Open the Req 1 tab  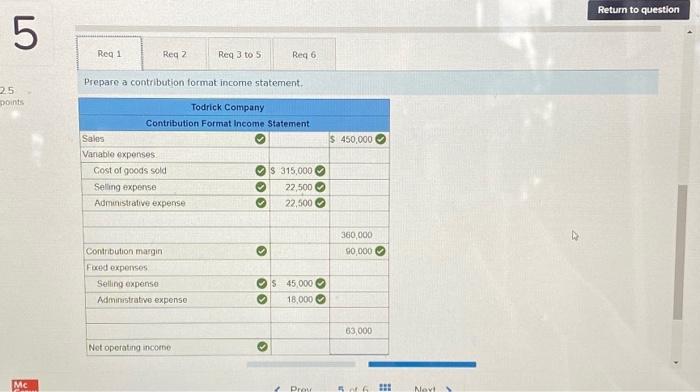(x=109, y=54)
